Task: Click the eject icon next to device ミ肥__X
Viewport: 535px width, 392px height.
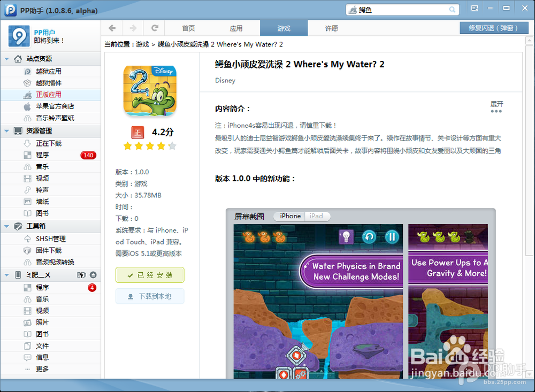Action: [92, 274]
